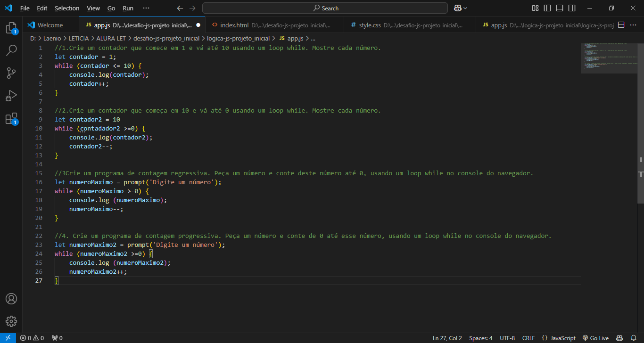Click line number 14 in the gutter
Viewport: 644px width, 343px height.
tap(39, 164)
